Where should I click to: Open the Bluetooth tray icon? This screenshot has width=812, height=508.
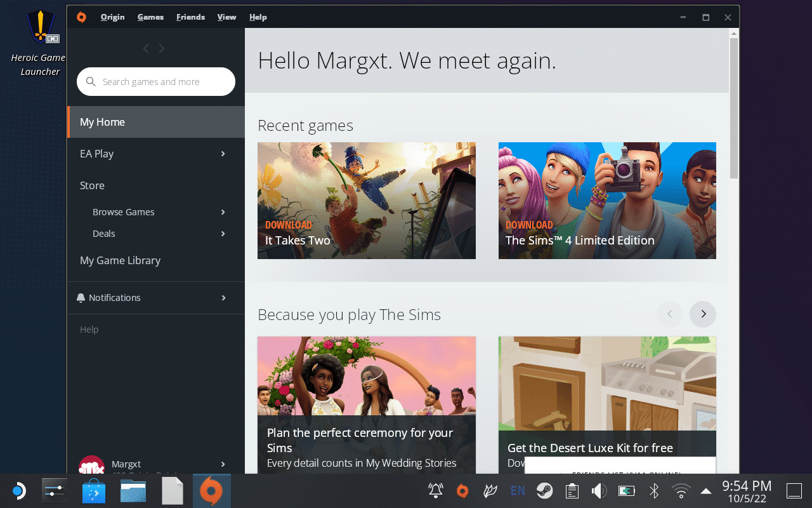pyautogui.click(x=654, y=491)
